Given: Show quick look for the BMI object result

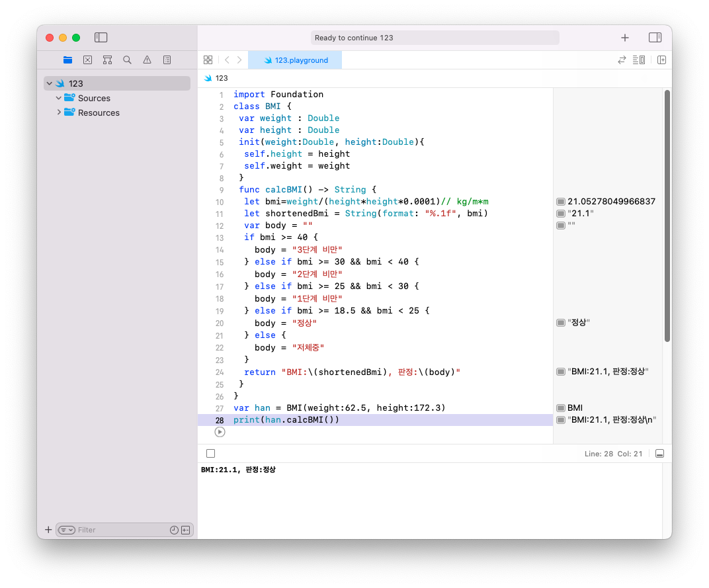Looking at the screenshot, I should click(x=561, y=408).
